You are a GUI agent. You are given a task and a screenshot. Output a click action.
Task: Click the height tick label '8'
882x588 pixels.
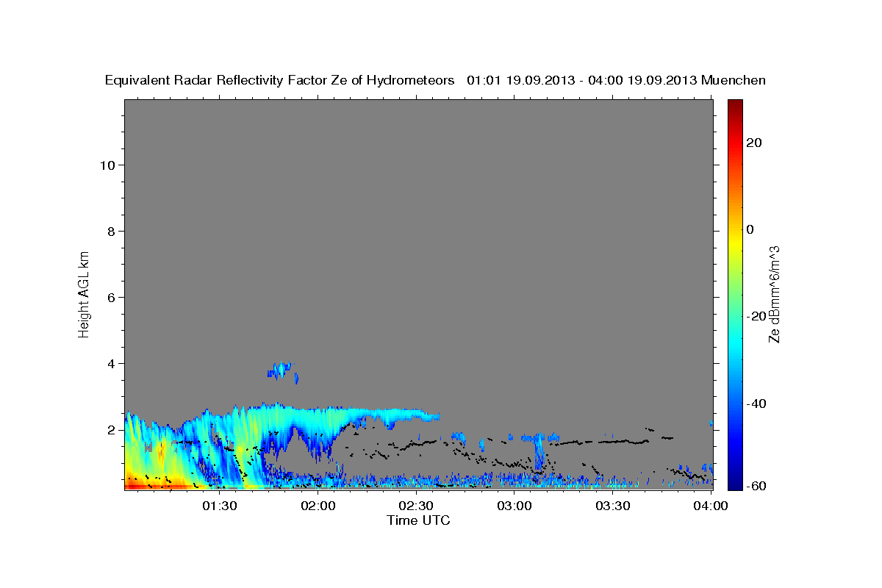point(112,231)
